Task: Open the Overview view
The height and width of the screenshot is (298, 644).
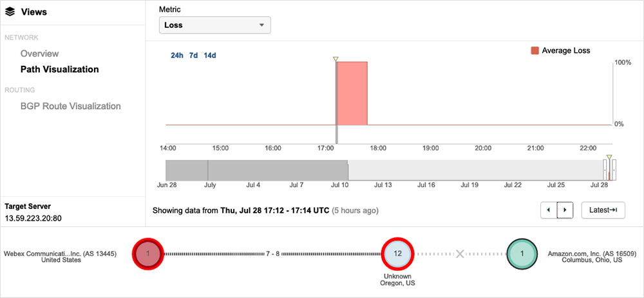Action: (x=39, y=54)
